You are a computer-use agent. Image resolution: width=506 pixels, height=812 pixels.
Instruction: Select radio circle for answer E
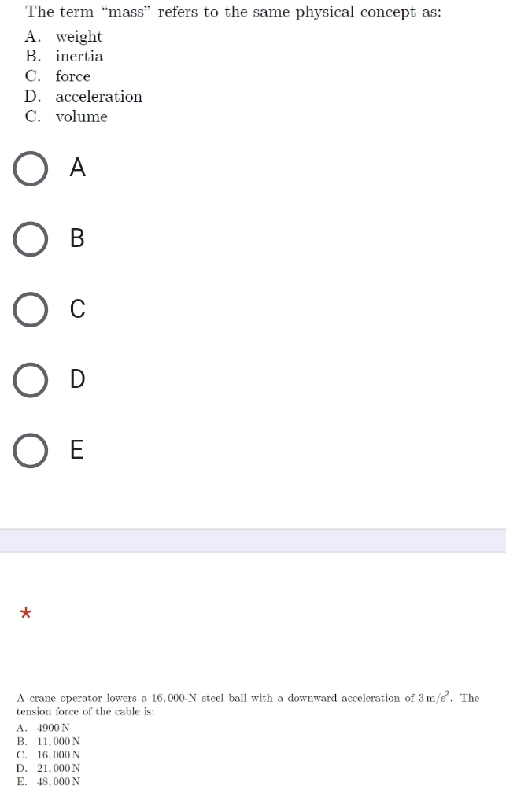tap(31, 450)
